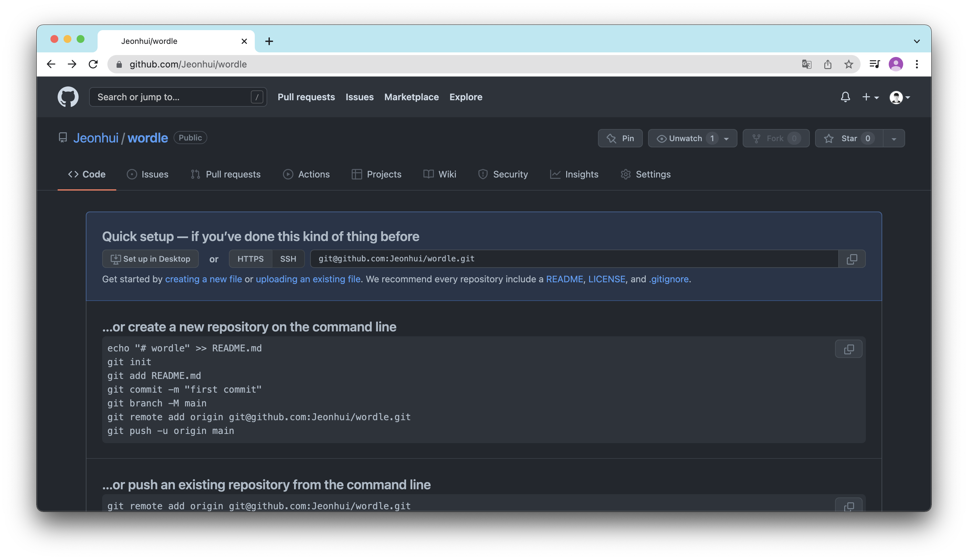Click the Public visibility badge
The width and height of the screenshot is (968, 560).
coord(190,138)
